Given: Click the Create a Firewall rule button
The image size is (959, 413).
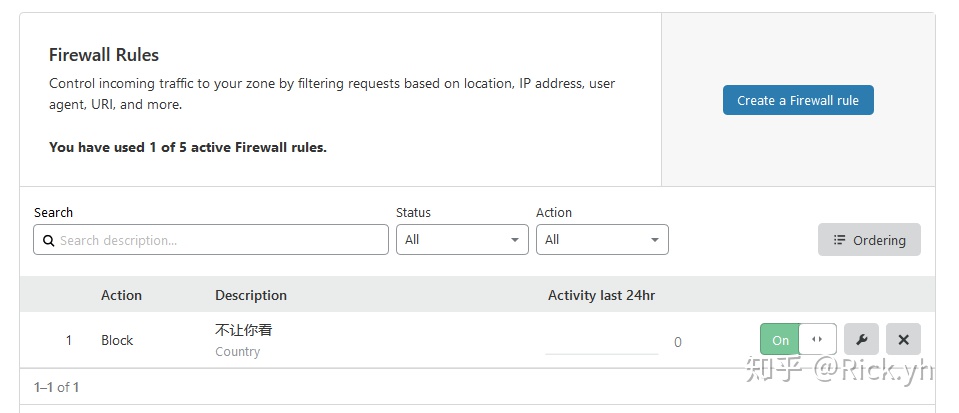Looking at the screenshot, I should click(x=798, y=100).
